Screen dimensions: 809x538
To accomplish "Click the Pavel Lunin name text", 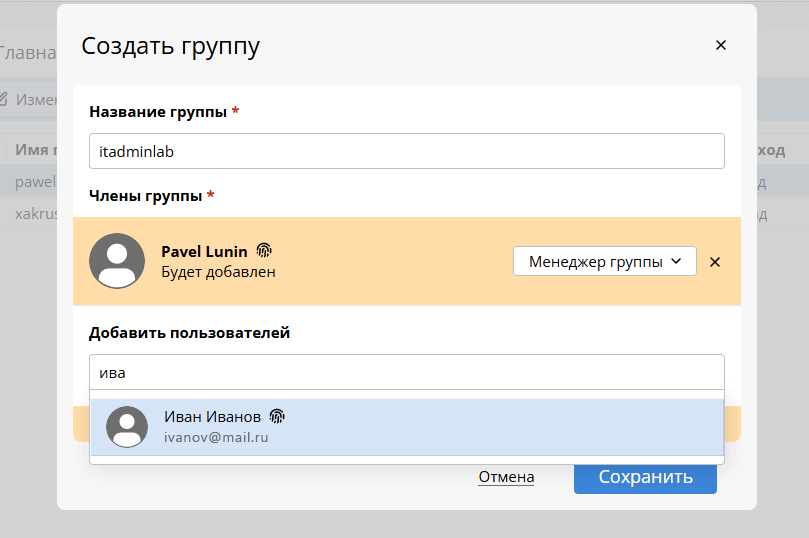I will [204, 251].
